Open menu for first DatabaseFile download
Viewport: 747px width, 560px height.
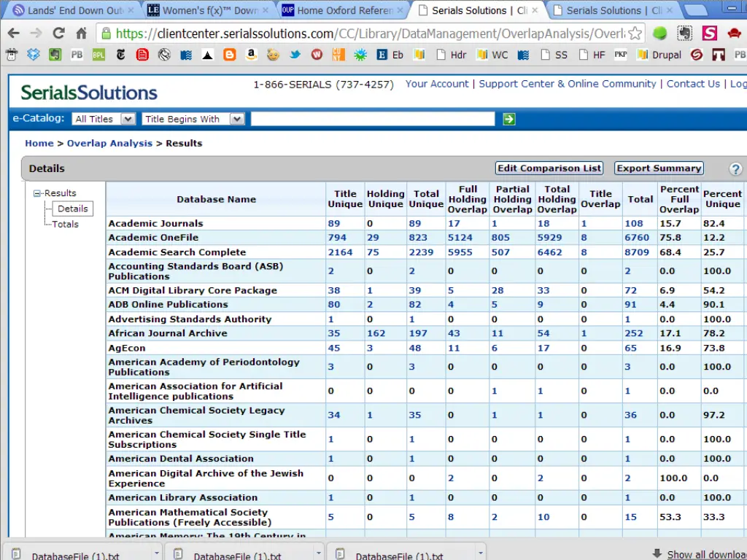tap(156, 553)
